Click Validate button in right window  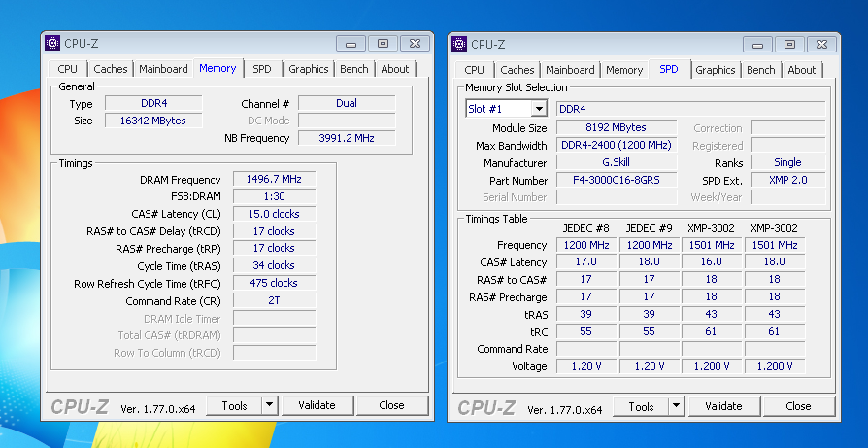click(x=723, y=406)
